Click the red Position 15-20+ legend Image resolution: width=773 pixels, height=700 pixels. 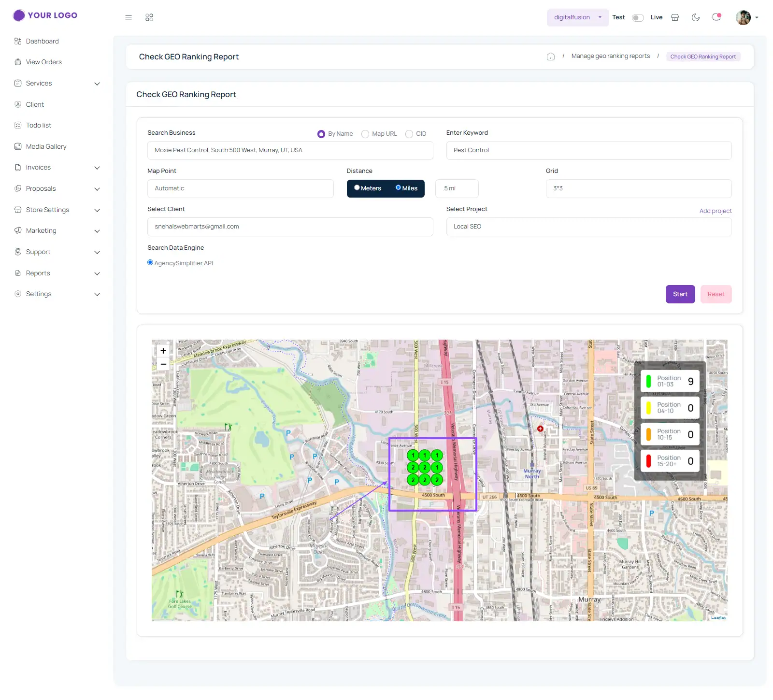click(670, 461)
